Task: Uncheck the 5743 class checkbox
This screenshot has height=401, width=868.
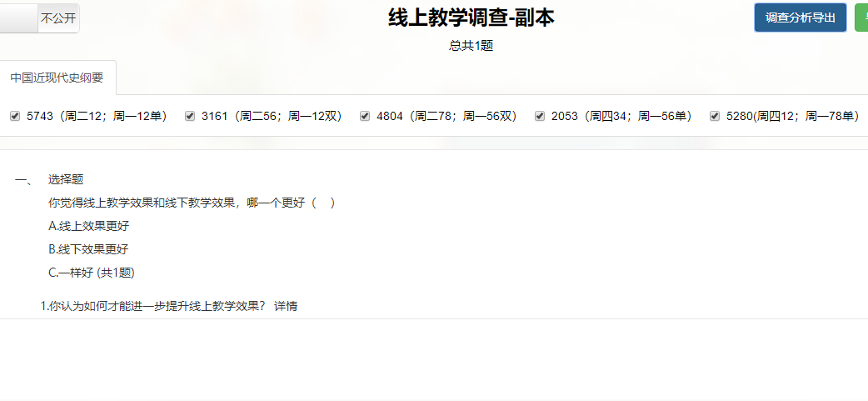Action: coord(15,117)
